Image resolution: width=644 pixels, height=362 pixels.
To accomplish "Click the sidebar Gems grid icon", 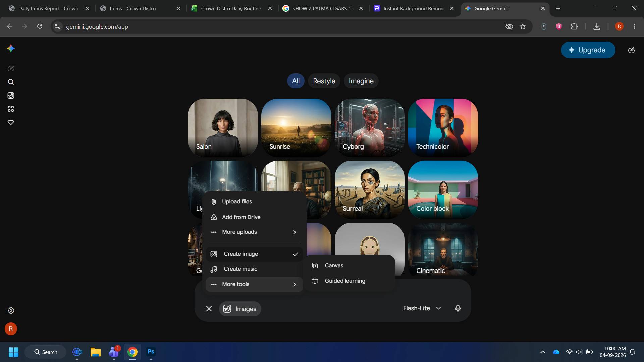I will click(11, 109).
